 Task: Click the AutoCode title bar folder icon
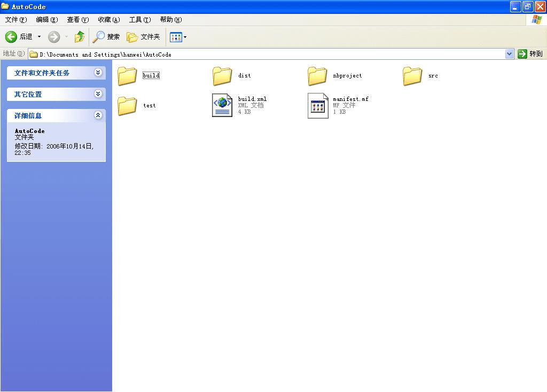coord(5,6)
